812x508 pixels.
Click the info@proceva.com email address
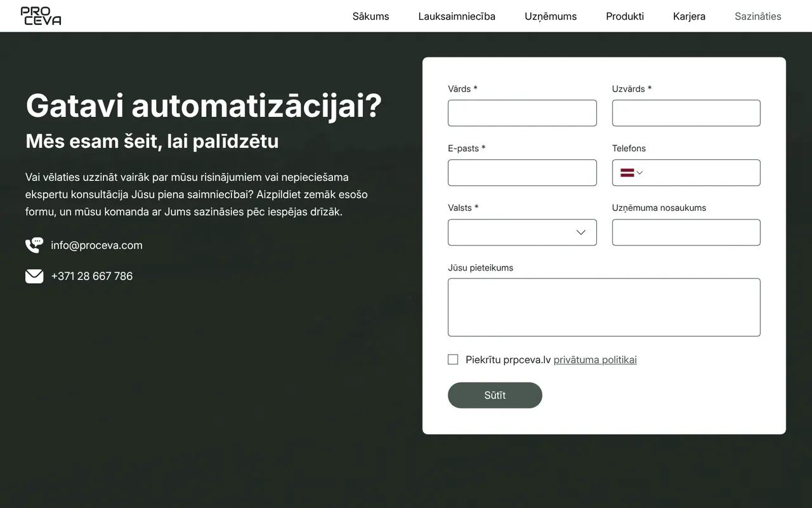point(96,245)
